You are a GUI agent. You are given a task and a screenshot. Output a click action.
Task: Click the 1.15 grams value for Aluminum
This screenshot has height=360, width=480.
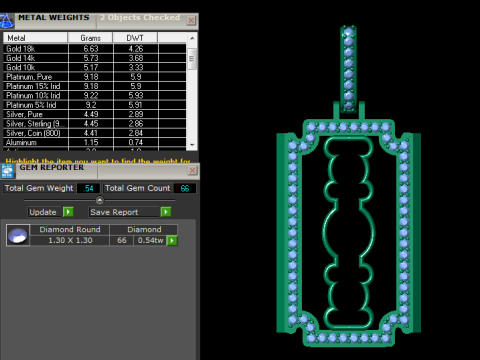[x=91, y=142]
